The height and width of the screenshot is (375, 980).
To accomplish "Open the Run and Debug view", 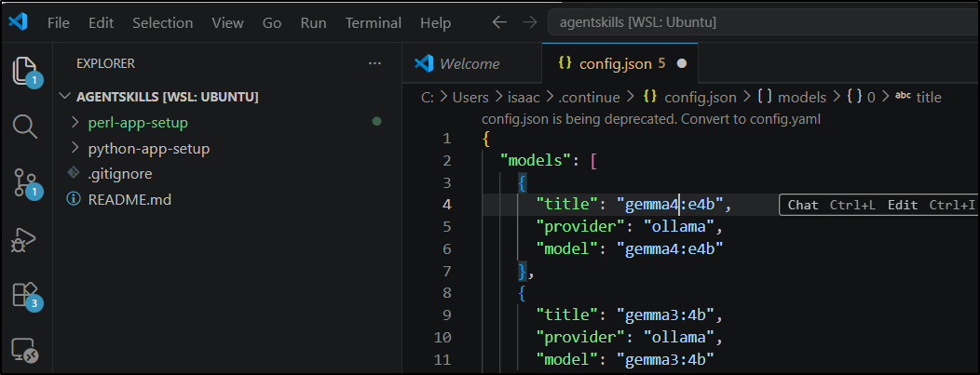I will point(25,239).
